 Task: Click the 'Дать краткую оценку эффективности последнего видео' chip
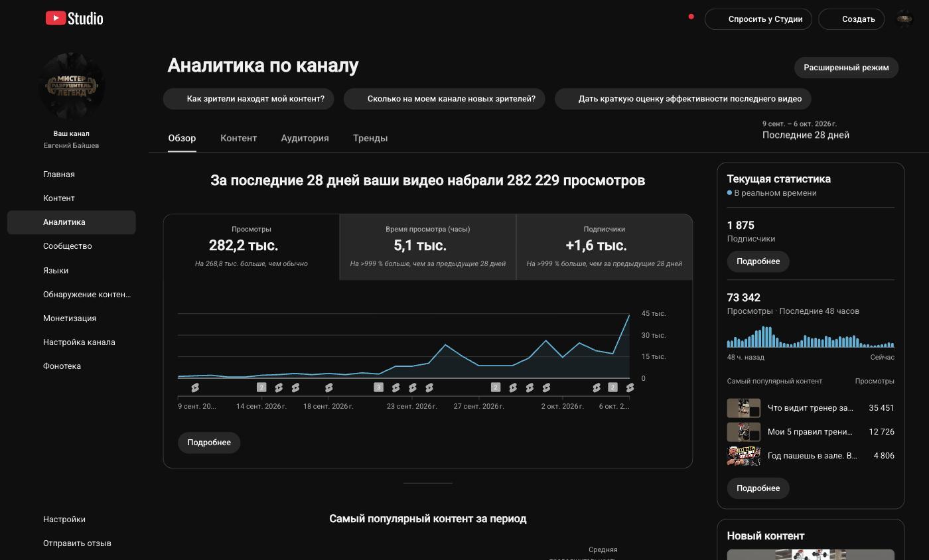pyautogui.click(x=683, y=99)
